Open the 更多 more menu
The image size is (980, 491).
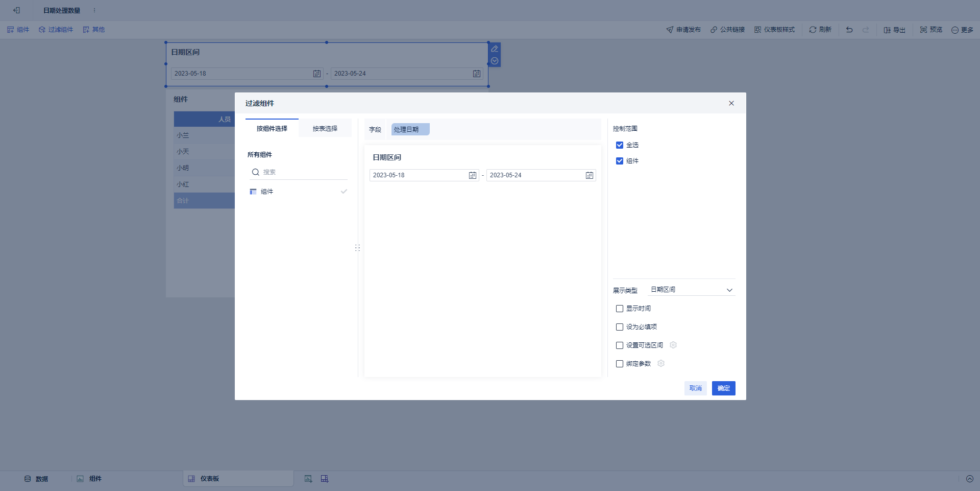[962, 30]
